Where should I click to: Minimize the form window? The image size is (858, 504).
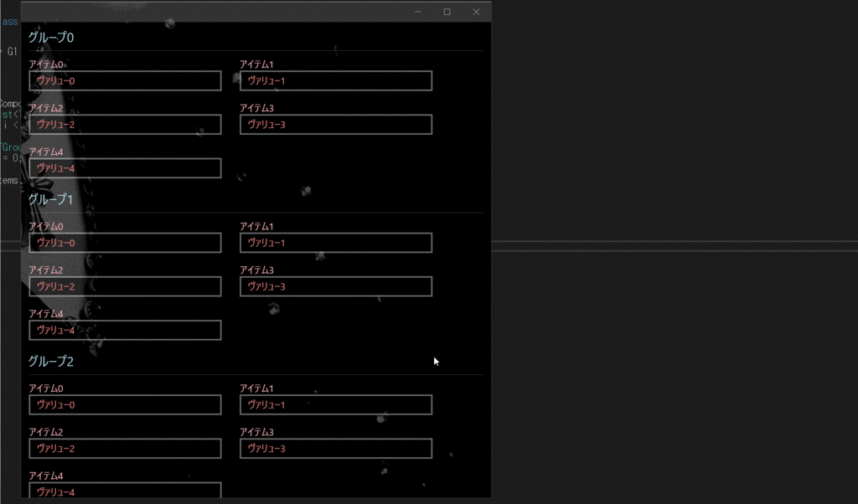[417, 12]
